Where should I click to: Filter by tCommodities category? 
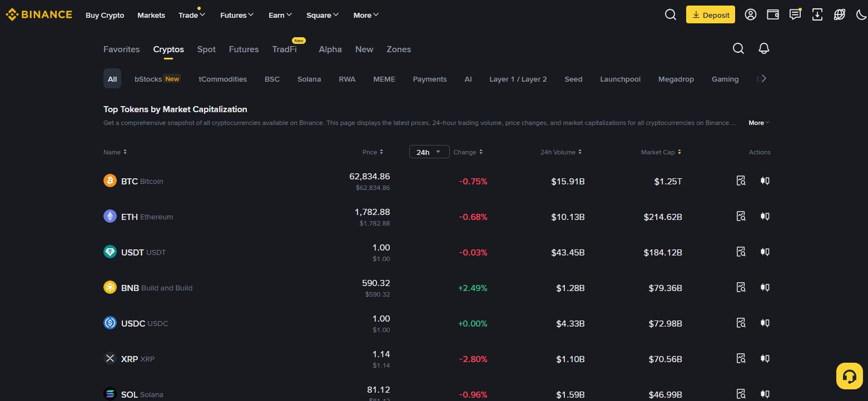click(223, 79)
